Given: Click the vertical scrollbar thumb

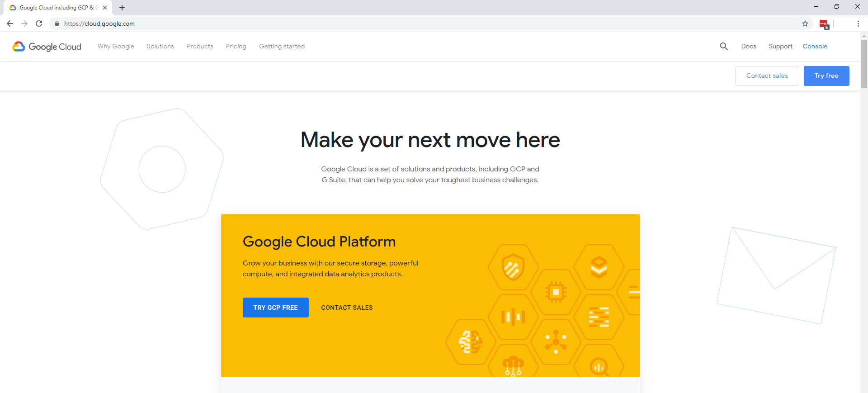Looking at the screenshot, I should tap(864, 64).
